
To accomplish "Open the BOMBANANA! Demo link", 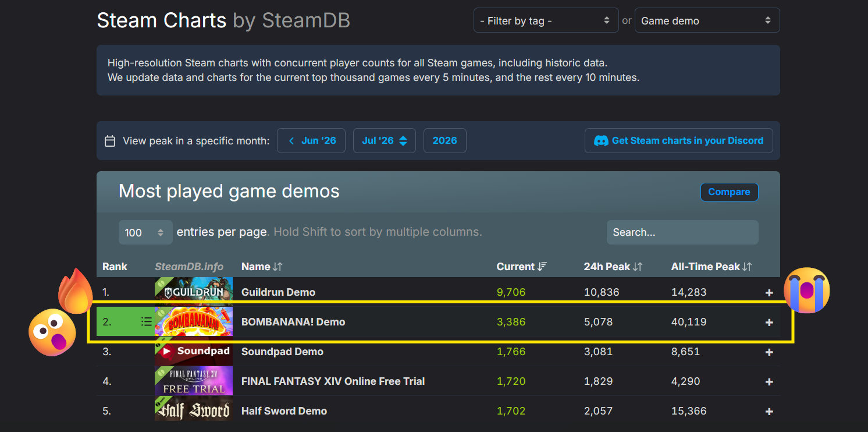I will click(x=293, y=322).
